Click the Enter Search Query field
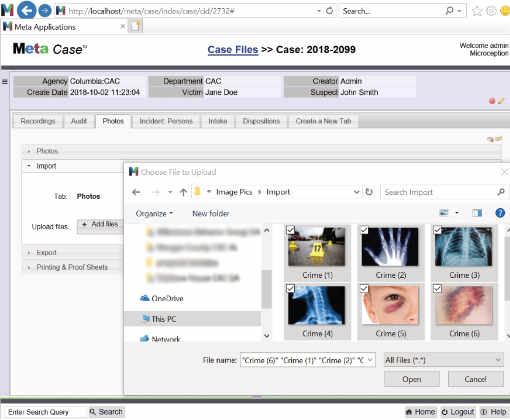 point(45,412)
